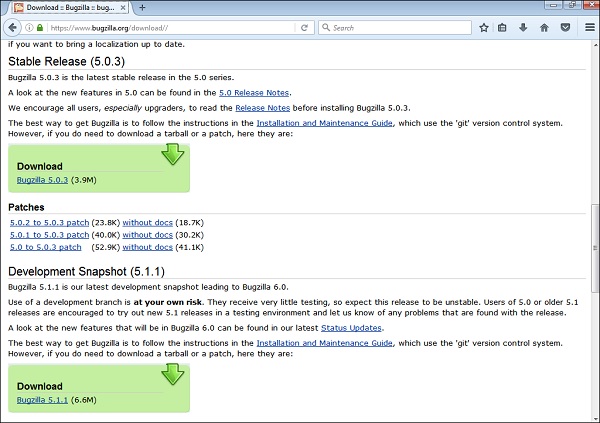
Task: Open the Release Notes link
Action: click(x=262, y=108)
